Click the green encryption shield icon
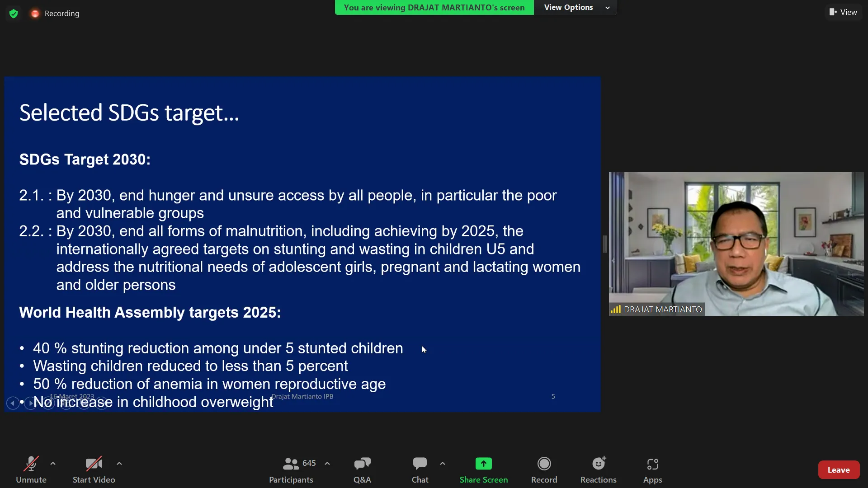The width and height of the screenshot is (868, 488). [14, 14]
